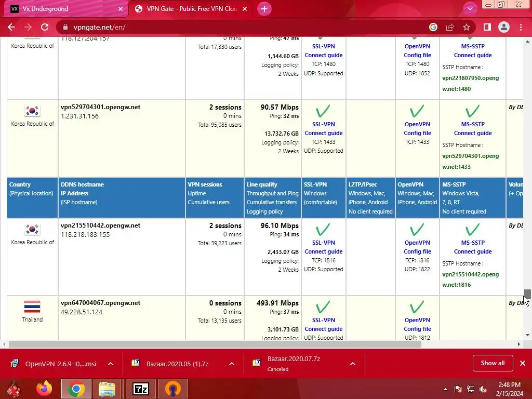This screenshot has height=399, width=532.
Task: Click hostname vpn215510442.opengw.net
Action: coord(100,225)
